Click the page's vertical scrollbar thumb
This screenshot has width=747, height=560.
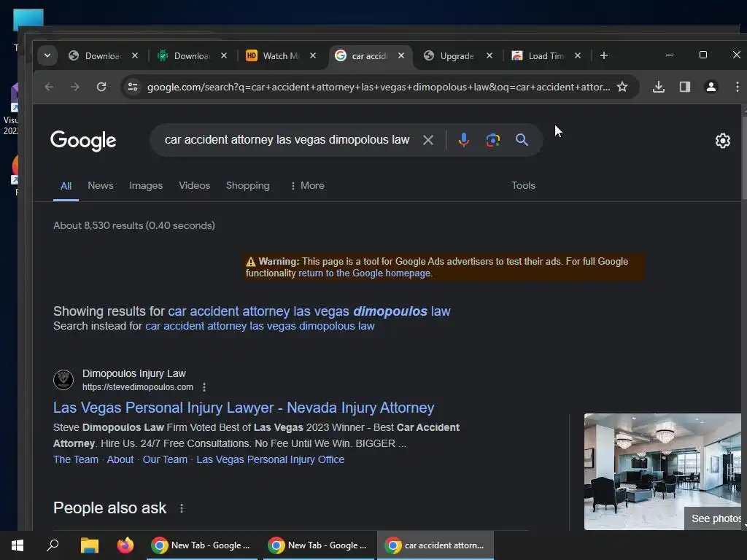[x=744, y=157]
